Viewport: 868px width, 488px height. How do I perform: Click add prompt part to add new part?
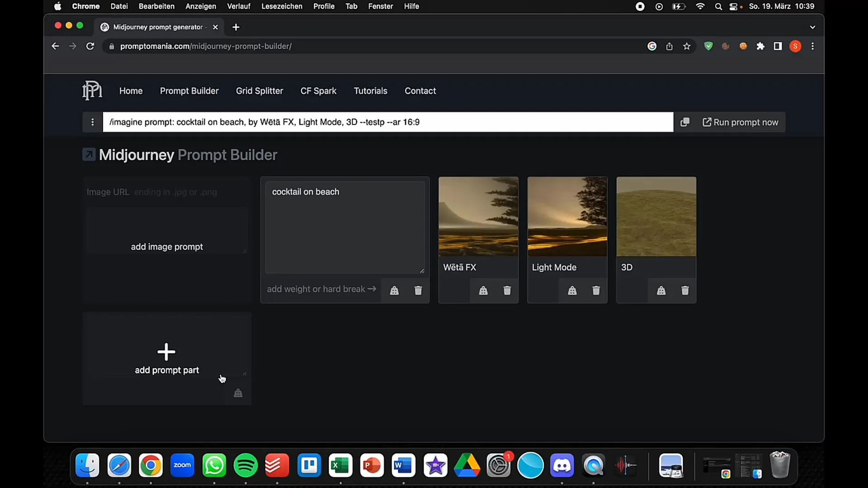point(166,357)
